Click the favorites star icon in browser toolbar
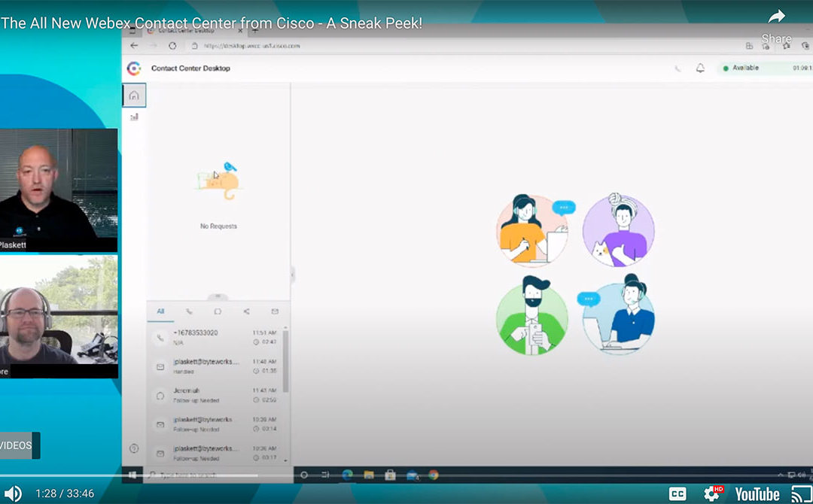This screenshot has width=813, height=504. coord(786,46)
